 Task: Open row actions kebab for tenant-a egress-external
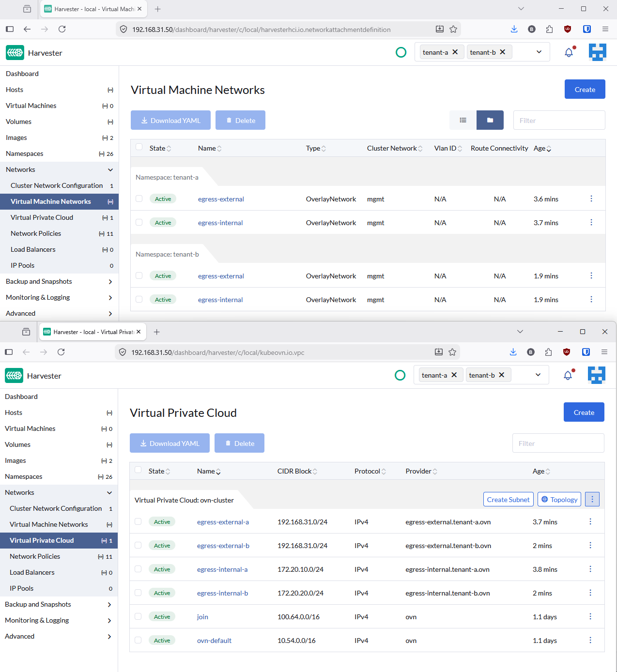click(591, 199)
